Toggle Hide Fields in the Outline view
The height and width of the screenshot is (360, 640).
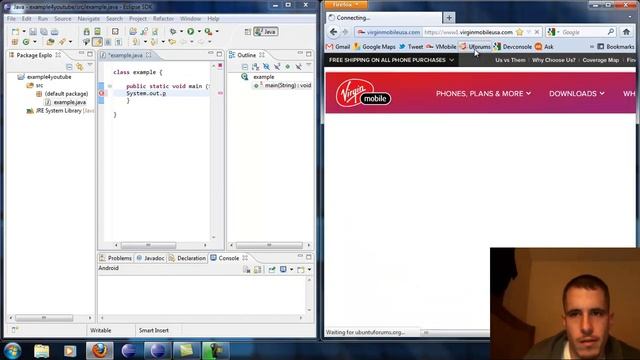click(x=266, y=67)
